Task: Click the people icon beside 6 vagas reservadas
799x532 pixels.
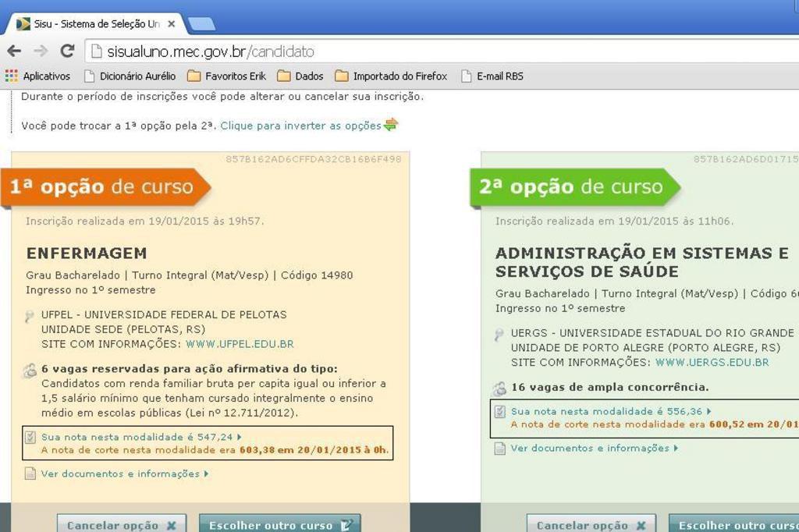Action: pyautogui.click(x=30, y=371)
